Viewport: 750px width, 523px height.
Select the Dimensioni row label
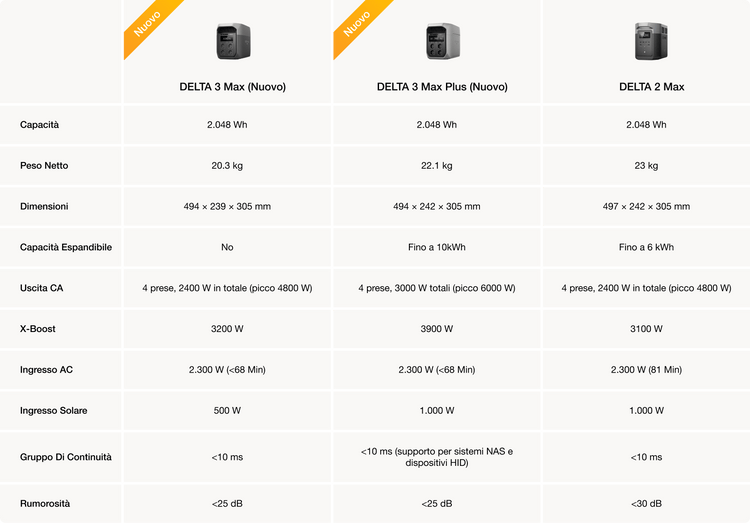pos(44,207)
